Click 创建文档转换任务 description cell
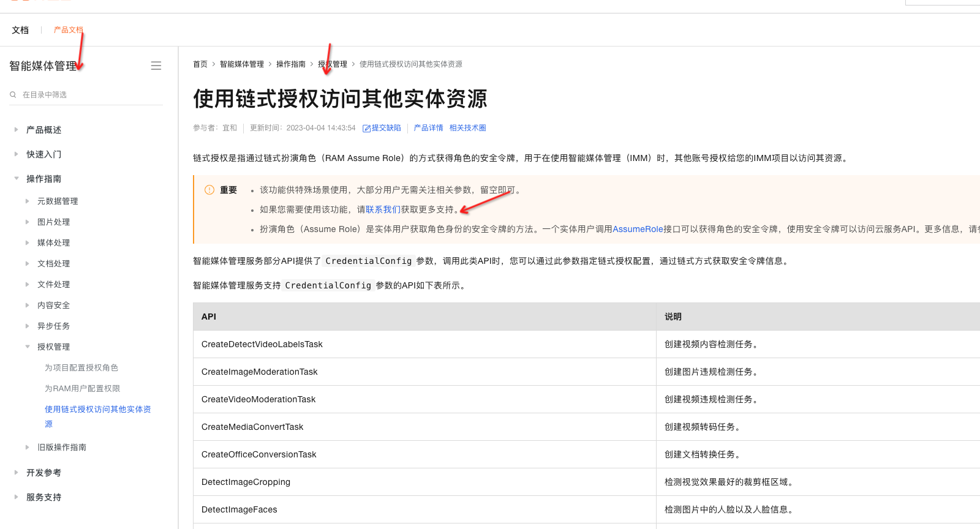Viewport: 980px width, 529px height. (818, 454)
